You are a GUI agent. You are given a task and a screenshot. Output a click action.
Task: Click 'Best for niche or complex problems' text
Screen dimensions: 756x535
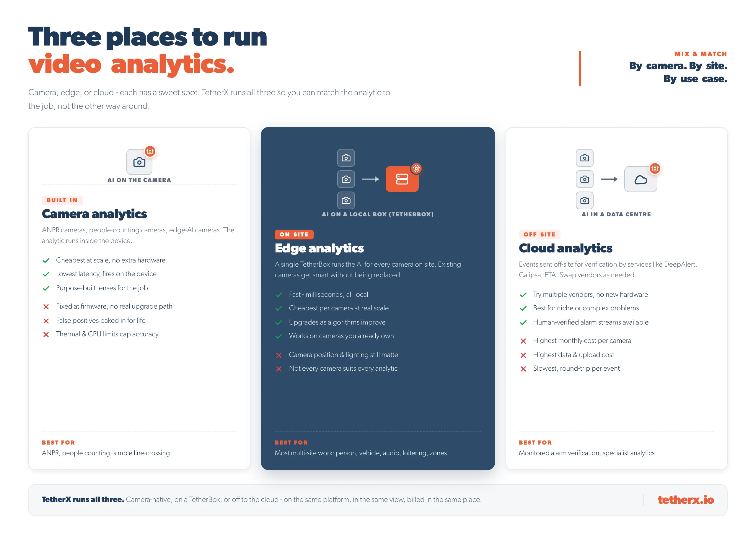click(x=586, y=308)
